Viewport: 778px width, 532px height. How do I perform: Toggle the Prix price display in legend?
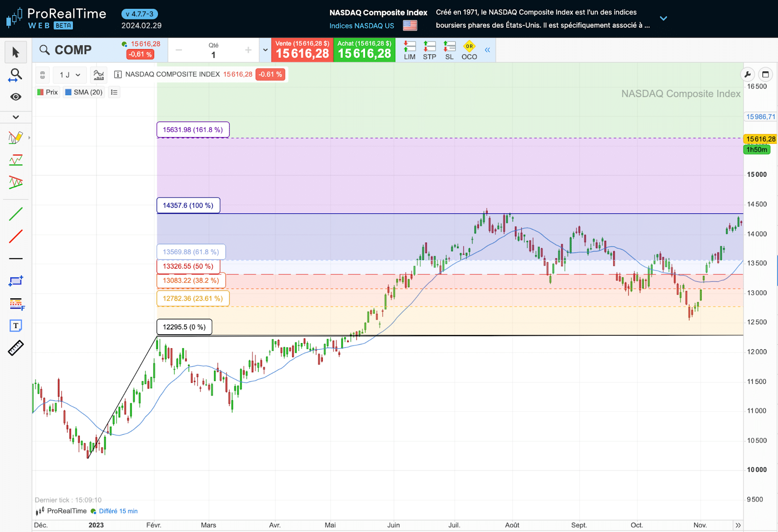click(48, 92)
